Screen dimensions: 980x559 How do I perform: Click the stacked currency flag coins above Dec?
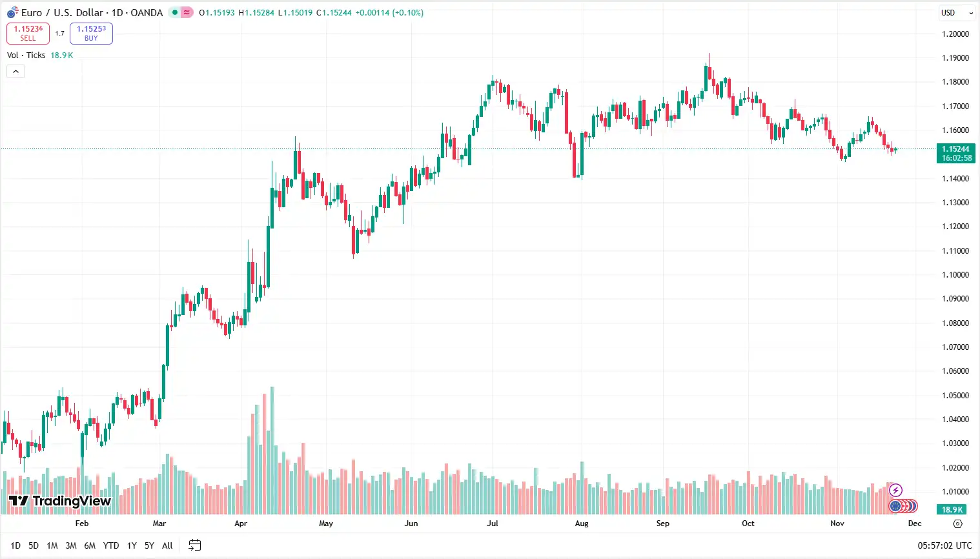point(903,506)
